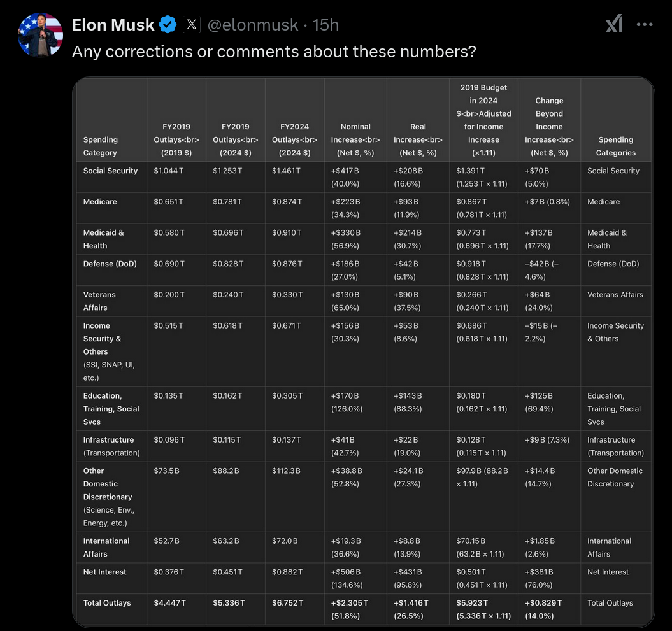Image resolution: width=672 pixels, height=631 pixels.
Task: Click the Veterans Affairs +$130B cell
Action: (x=345, y=301)
